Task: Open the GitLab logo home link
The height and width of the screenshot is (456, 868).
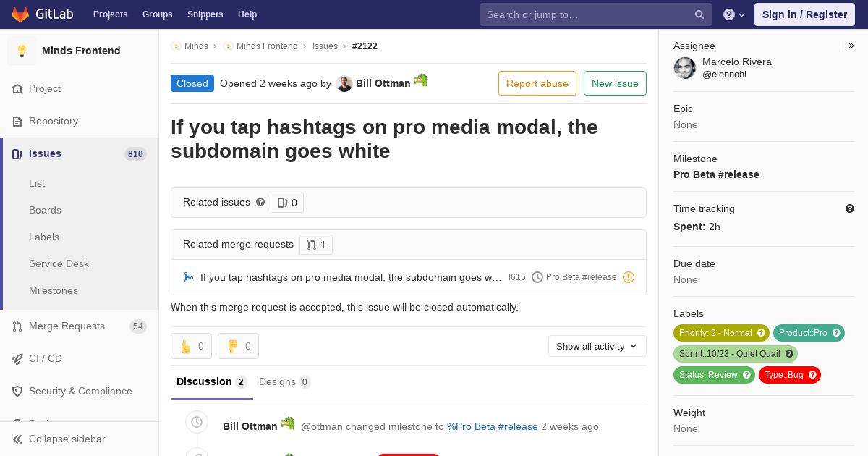Action: (x=41, y=14)
